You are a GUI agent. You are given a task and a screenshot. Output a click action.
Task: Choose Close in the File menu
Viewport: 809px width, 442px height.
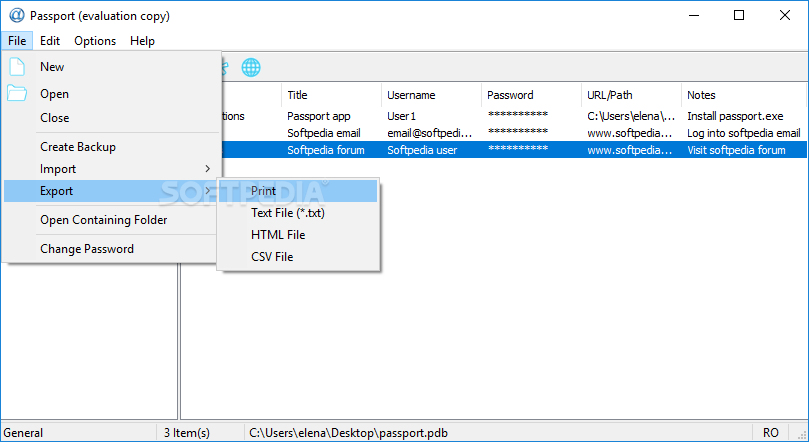click(x=55, y=118)
